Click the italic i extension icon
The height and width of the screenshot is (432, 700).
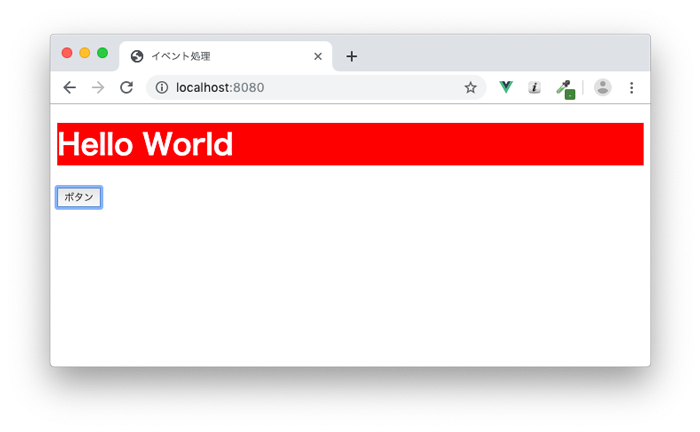[534, 87]
